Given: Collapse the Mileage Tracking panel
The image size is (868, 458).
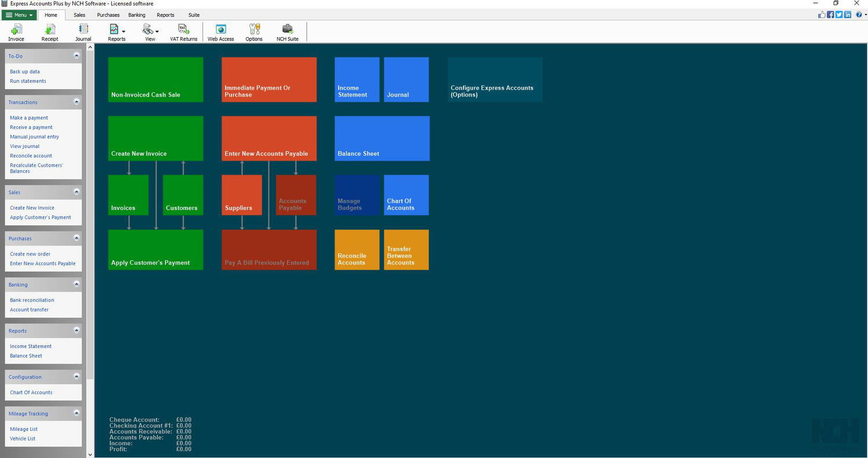Looking at the screenshot, I should pos(76,413).
